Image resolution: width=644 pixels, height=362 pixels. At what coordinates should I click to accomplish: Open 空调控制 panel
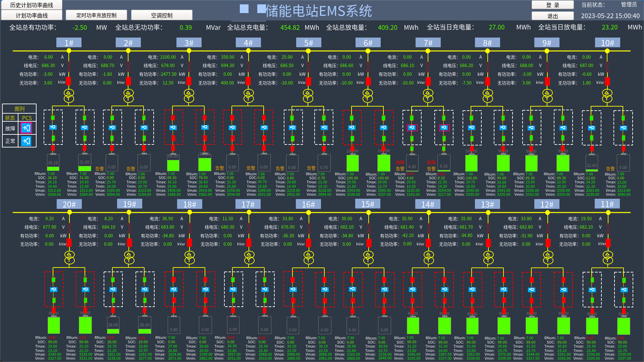(x=162, y=15)
